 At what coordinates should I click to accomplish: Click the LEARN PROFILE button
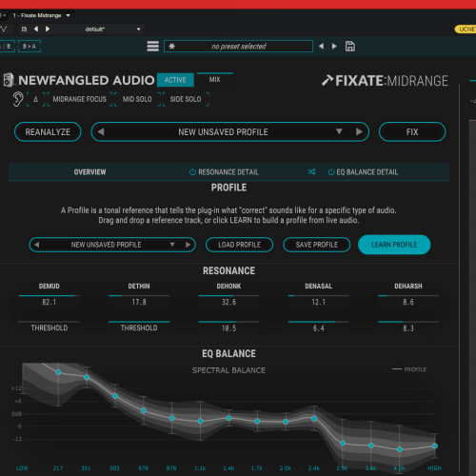tap(394, 245)
